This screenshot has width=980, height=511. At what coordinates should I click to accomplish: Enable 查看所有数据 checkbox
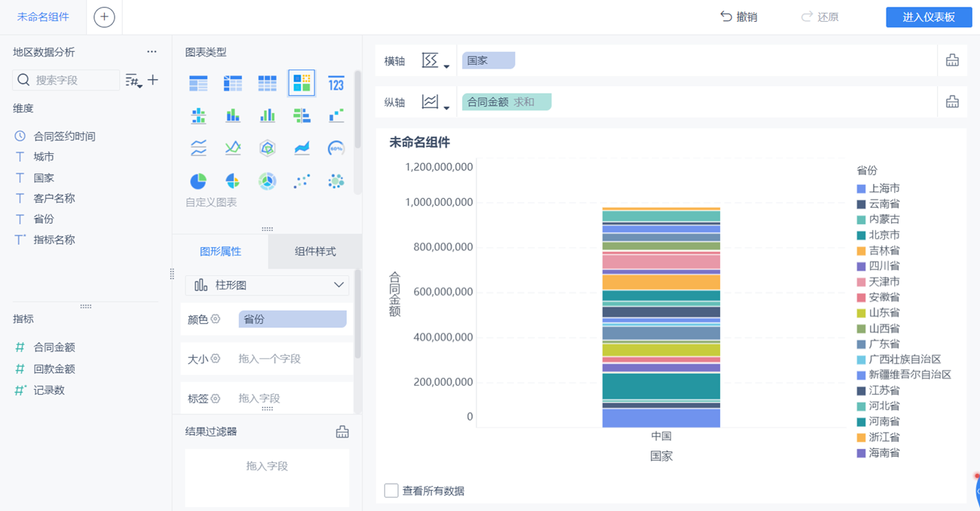[391, 491]
